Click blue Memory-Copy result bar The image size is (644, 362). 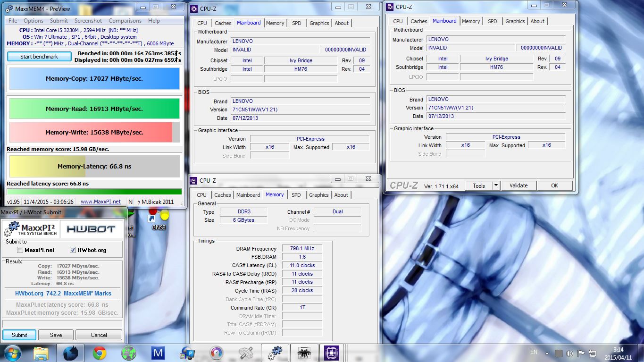[x=94, y=79]
